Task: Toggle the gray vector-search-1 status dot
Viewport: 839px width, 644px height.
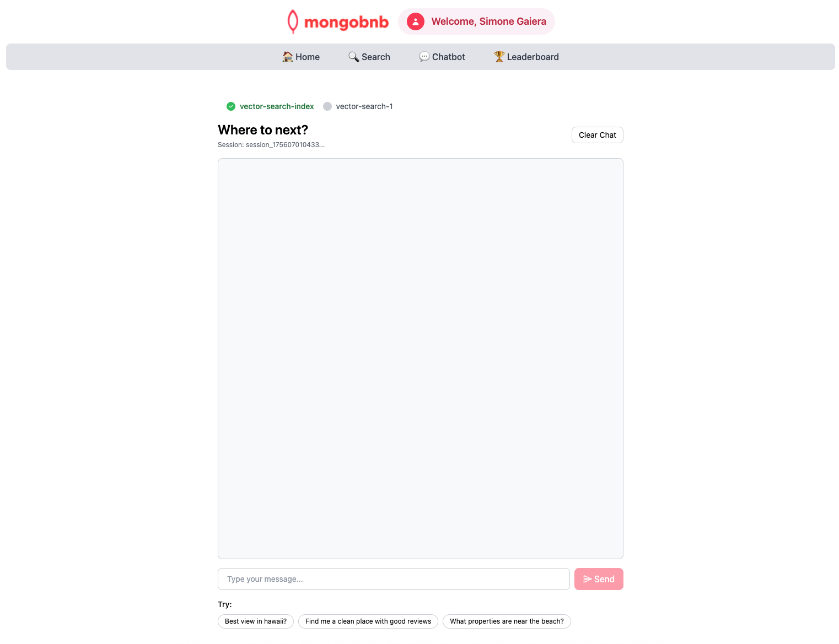Action: [x=327, y=106]
